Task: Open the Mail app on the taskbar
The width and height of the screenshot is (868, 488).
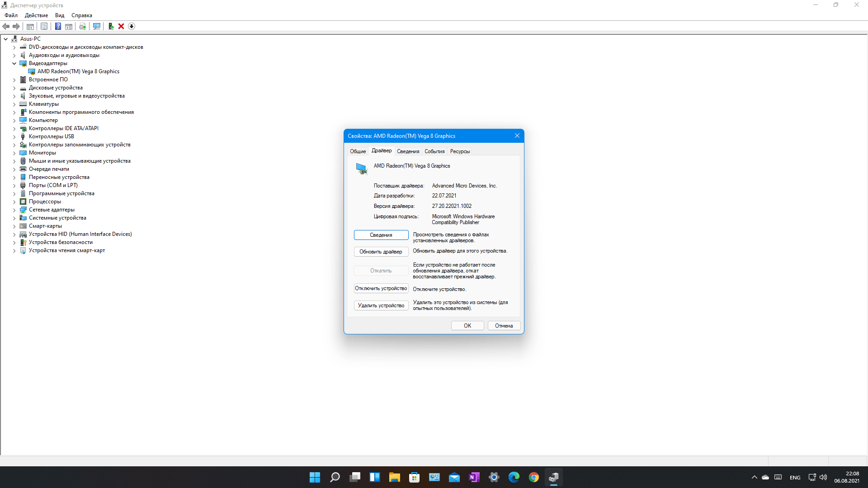Action: click(x=454, y=477)
